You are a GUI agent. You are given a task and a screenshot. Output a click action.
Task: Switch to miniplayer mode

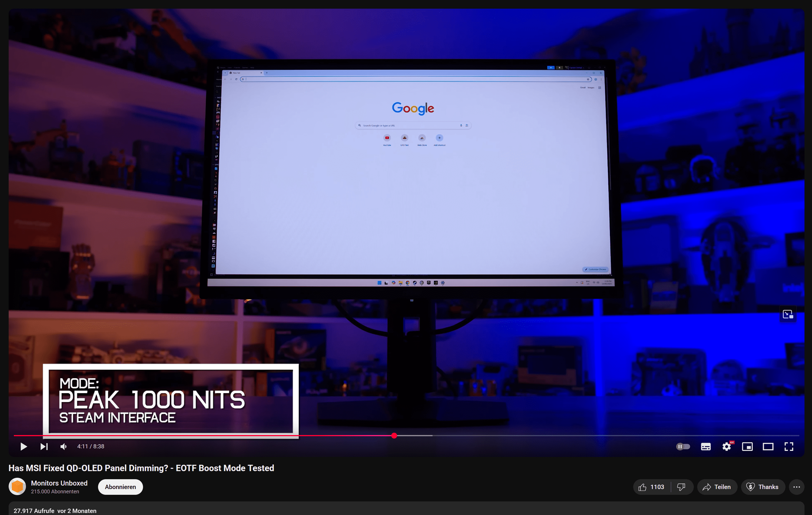click(747, 447)
